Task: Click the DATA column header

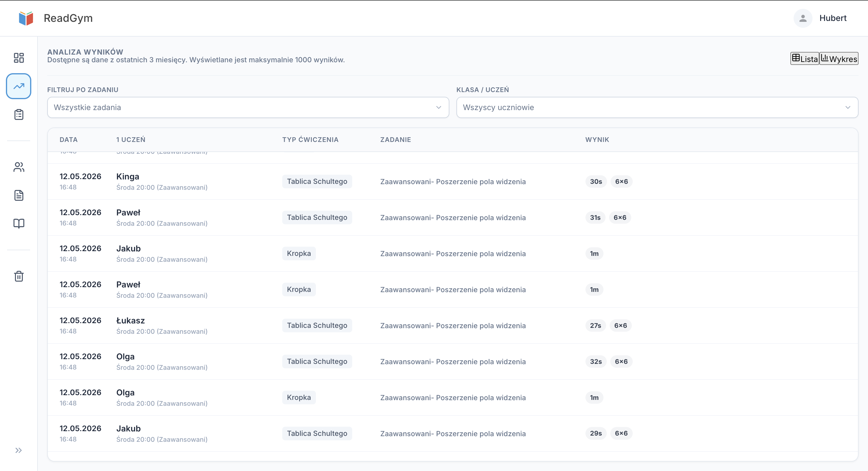Action: tap(69, 140)
